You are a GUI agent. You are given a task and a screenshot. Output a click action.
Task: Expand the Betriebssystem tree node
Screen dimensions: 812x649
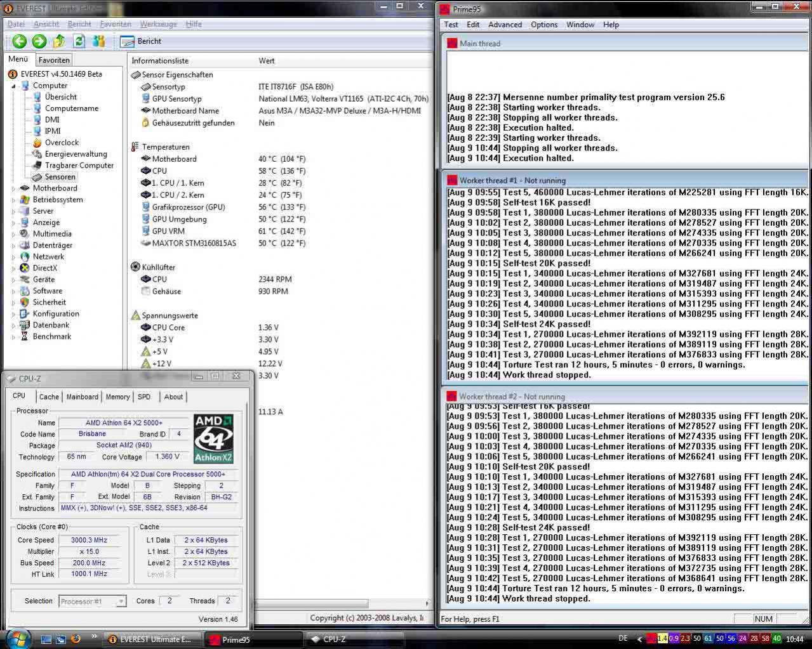click(14, 200)
